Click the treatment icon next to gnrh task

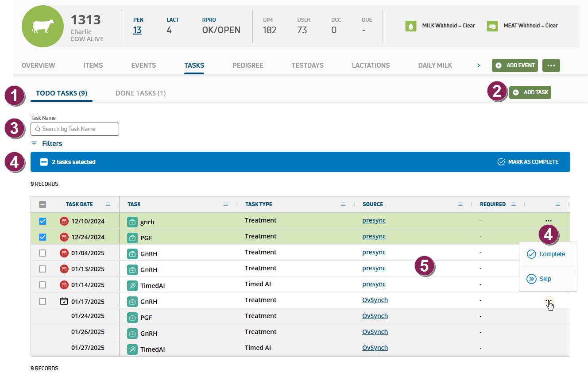pyautogui.click(x=132, y=222)
